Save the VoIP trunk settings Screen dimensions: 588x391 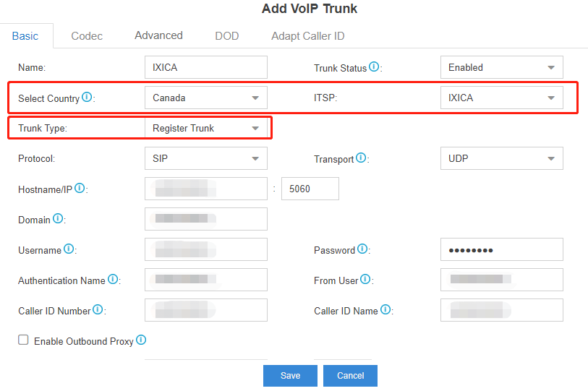point(290,375)
